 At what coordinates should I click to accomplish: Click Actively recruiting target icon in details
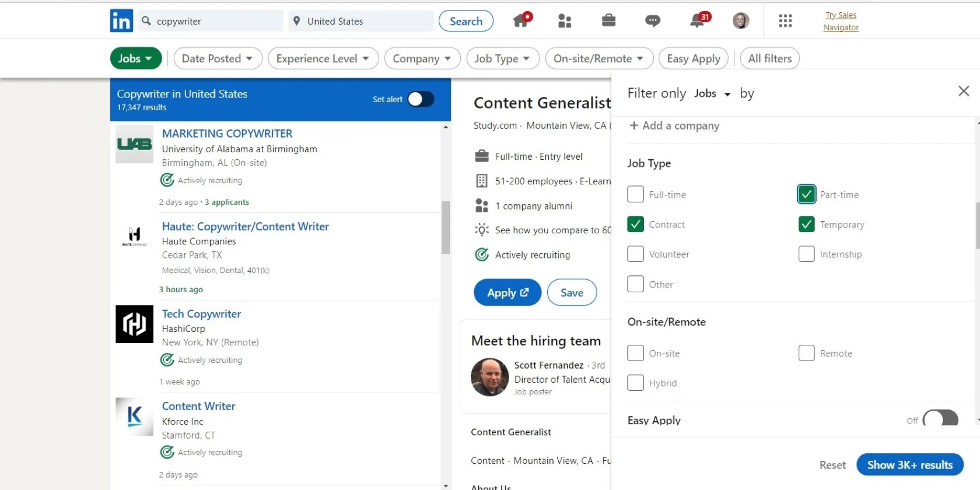tap(482, 254)
